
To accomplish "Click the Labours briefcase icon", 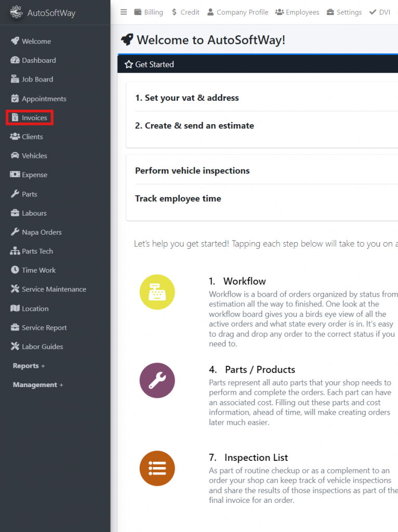I will 15,212.
